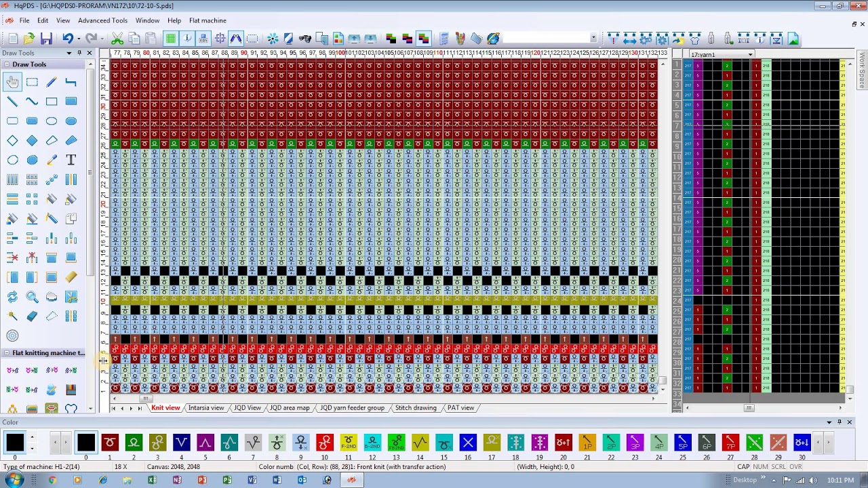Select the magnifier zoom tool
Screen dimensions: 868x488
[32, 297]
